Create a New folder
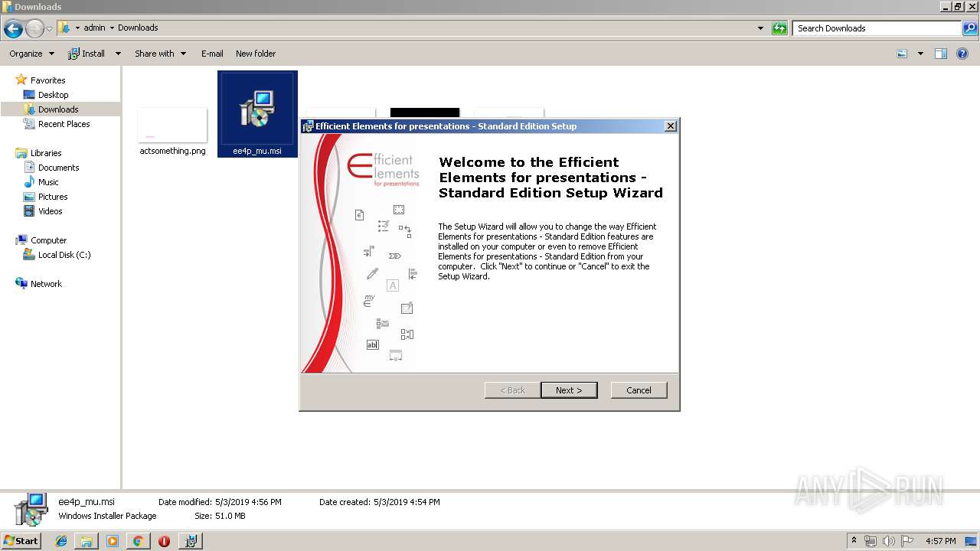 pyautogui.click(x=256, y=54)
